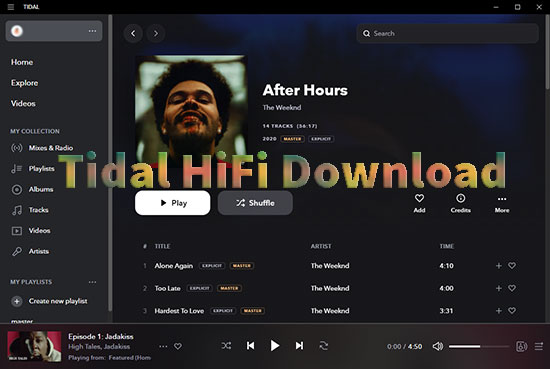
Task: Open the Home page
Action: pyautogui.click(x=22, y=62)
